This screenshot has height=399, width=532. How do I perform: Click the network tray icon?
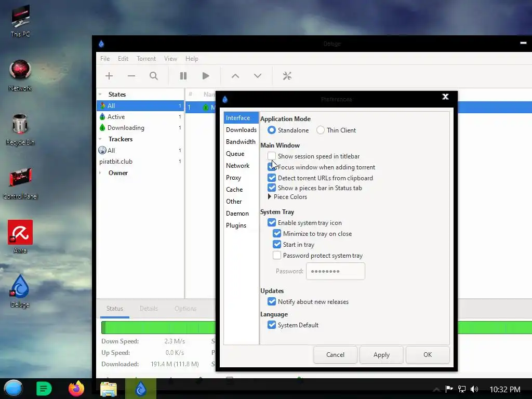pyautogui.click(x=462, y=389)
